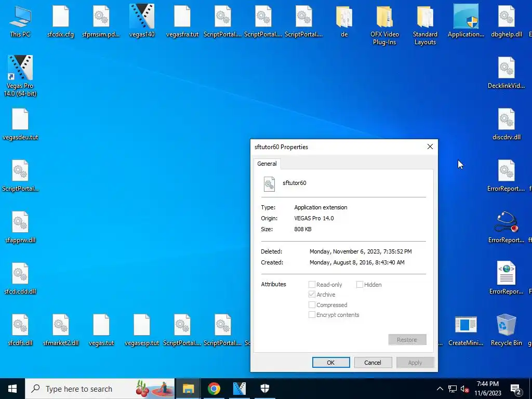Open File Explorer from the taskbar

pyautogui.click(x=188, y=389)
